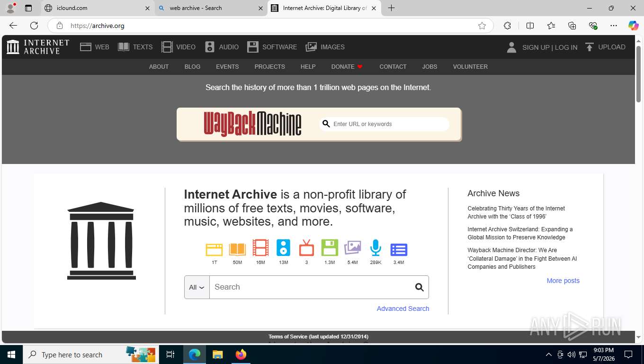
Task: Click the SIGN UP link
Action: pos(536,47)
